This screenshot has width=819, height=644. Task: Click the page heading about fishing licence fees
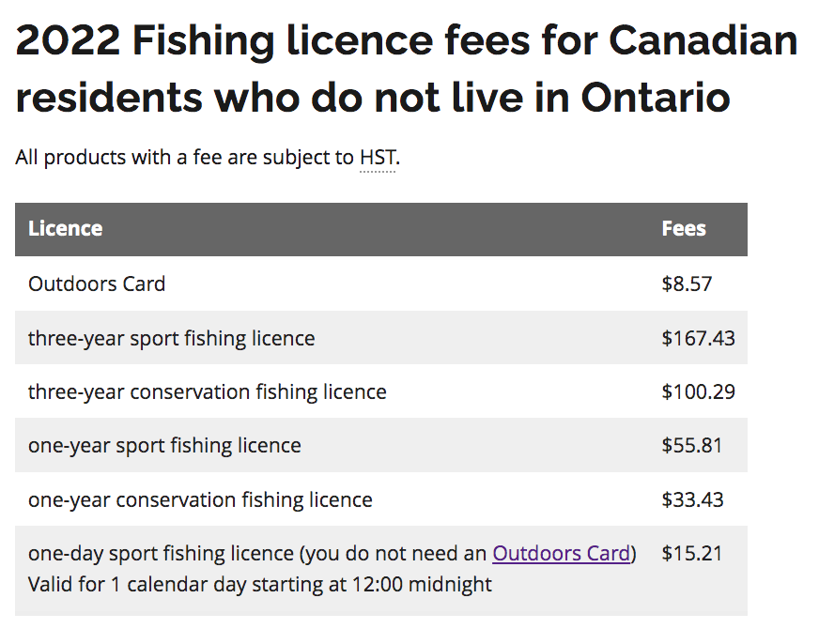click(x=407, y=40)
